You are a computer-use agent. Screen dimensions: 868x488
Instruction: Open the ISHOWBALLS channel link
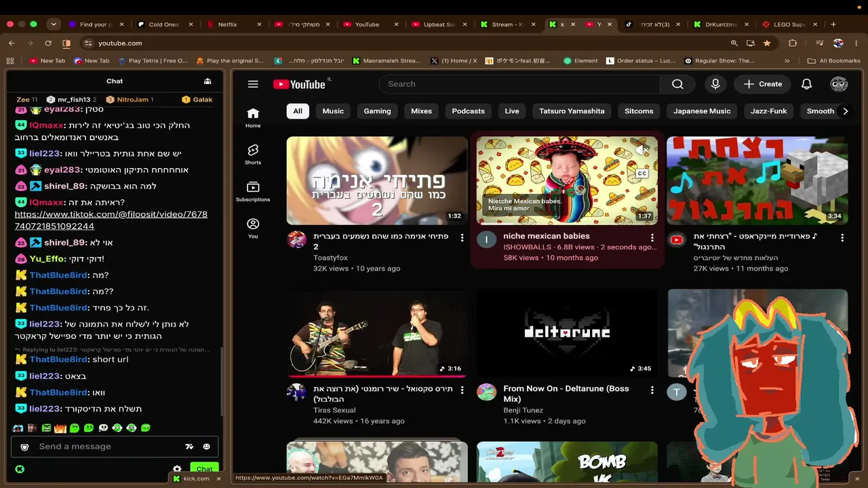point(527,247)
